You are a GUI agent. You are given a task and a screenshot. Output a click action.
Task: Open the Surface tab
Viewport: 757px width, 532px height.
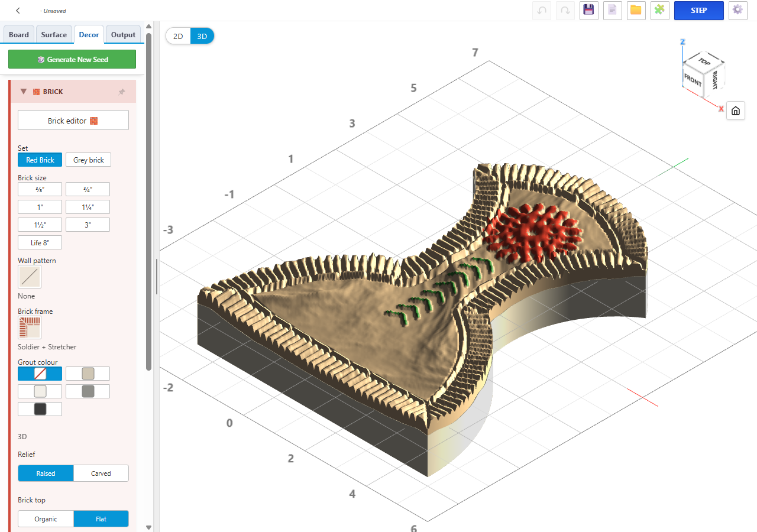coord(54,35)
